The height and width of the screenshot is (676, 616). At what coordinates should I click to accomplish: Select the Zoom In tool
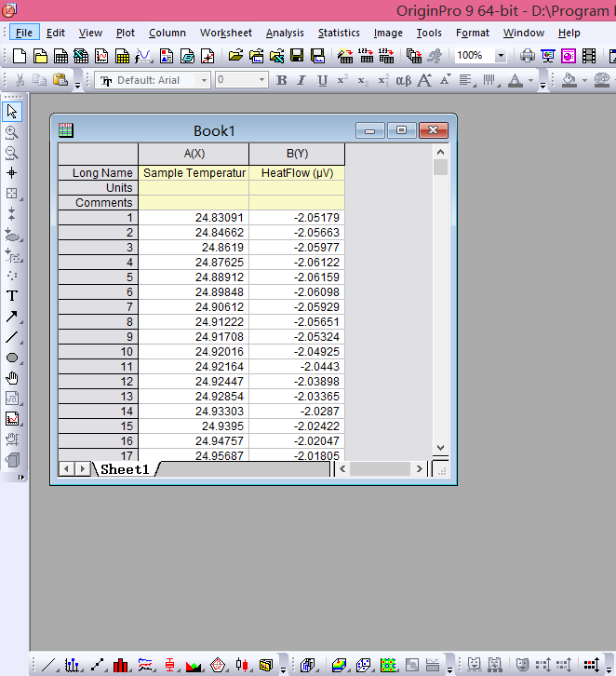(x=12, y=132)
